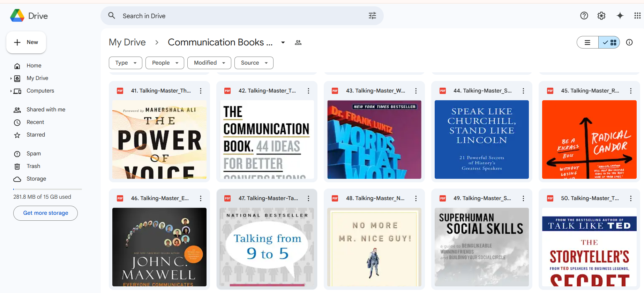This screenshot has height=293, width=644.
Task: Switch to list layout view
Action: [587, 42]
